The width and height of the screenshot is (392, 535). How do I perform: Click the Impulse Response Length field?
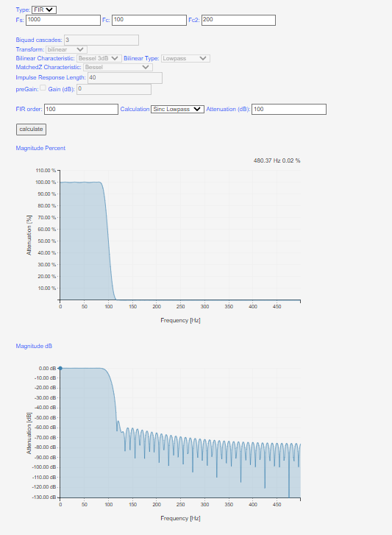(x=125, y=78)
